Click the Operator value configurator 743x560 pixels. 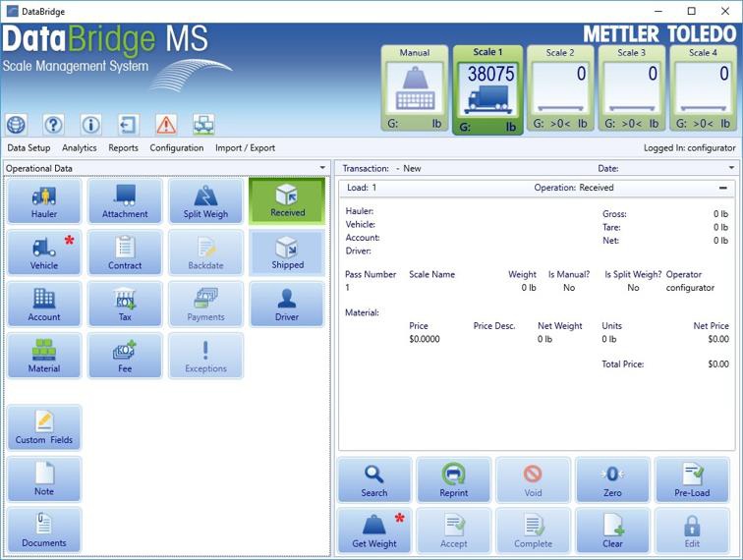[x=690, y=288]
